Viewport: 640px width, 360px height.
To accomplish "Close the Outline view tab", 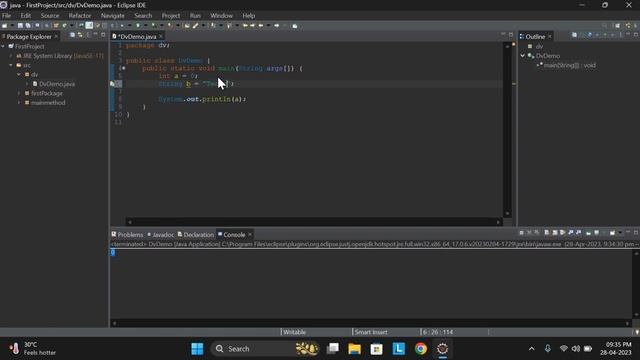I will point(550,36).
